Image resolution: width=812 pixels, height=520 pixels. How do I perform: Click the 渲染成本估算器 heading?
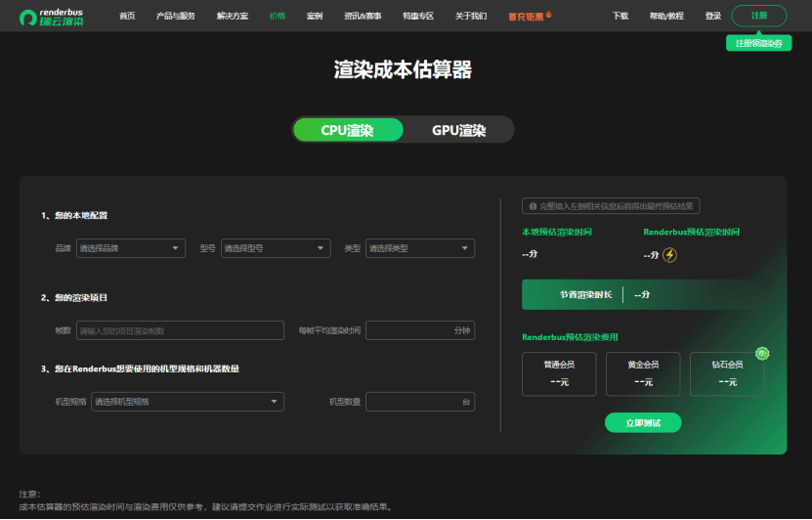[403, 69]
